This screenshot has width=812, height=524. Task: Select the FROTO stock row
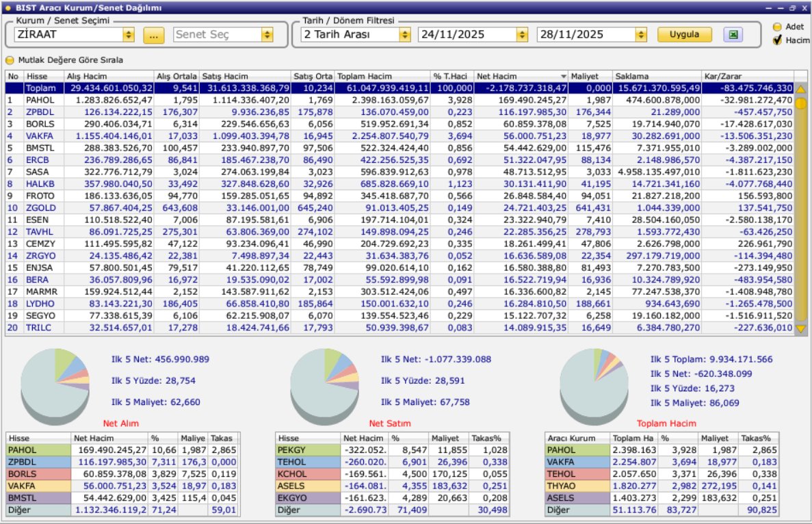point(400,196)
